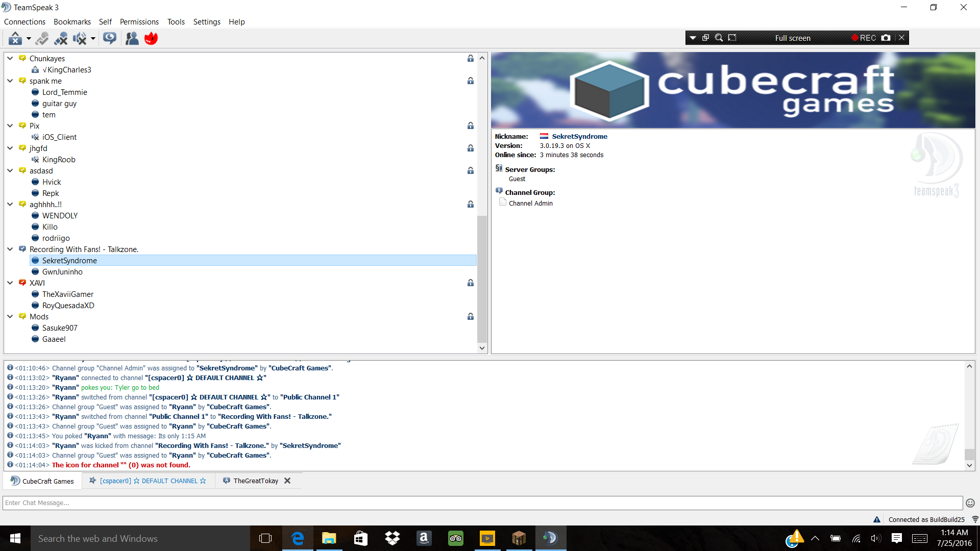Click the lock icon on Mods channel

point(471,316)
